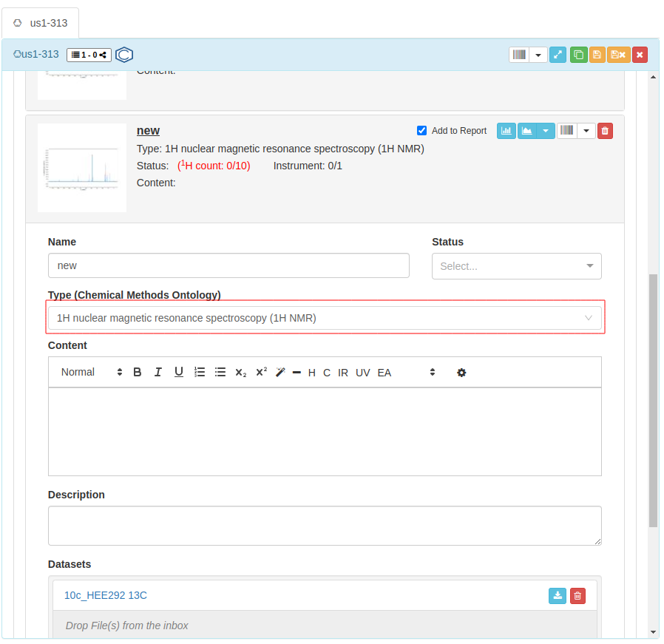Toggle italic formatting in Content editor
Screen dimensions: 664x644
coord(157,373)
